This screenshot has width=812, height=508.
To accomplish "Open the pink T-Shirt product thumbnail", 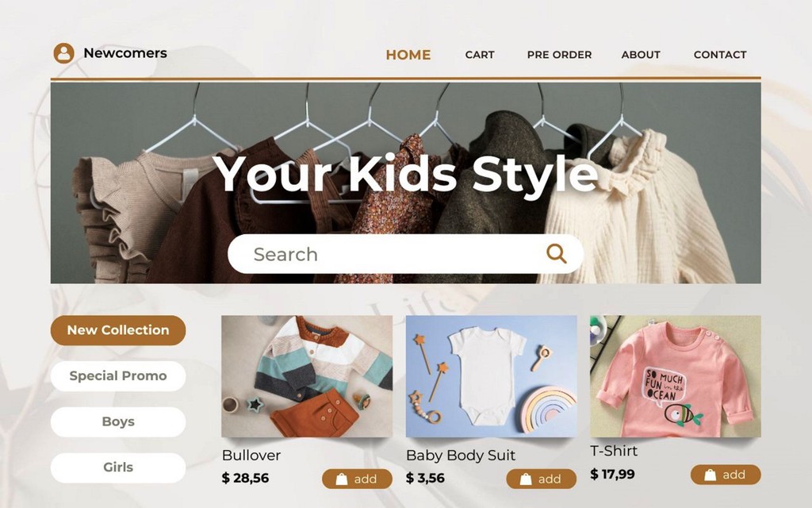I will coord(676,376).
